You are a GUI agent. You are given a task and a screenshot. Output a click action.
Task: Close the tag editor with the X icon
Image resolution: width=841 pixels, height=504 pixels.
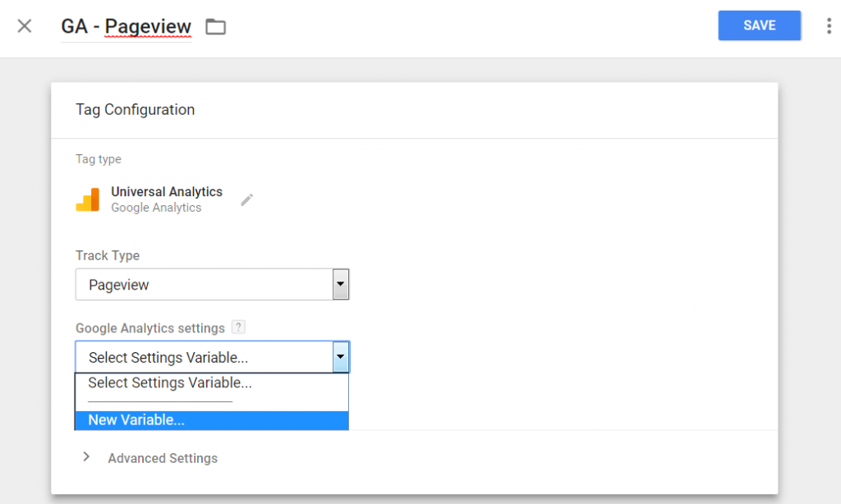pyautogui.click(x=25, y=26)
